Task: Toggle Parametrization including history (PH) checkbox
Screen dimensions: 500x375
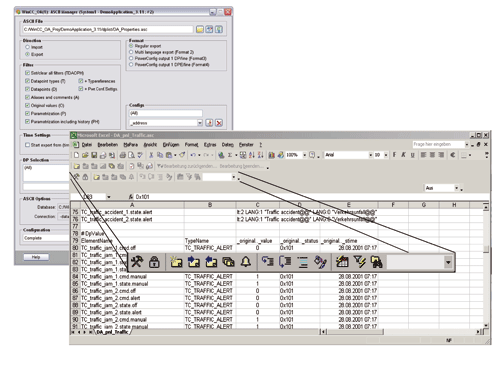Action: coord(27,122)
